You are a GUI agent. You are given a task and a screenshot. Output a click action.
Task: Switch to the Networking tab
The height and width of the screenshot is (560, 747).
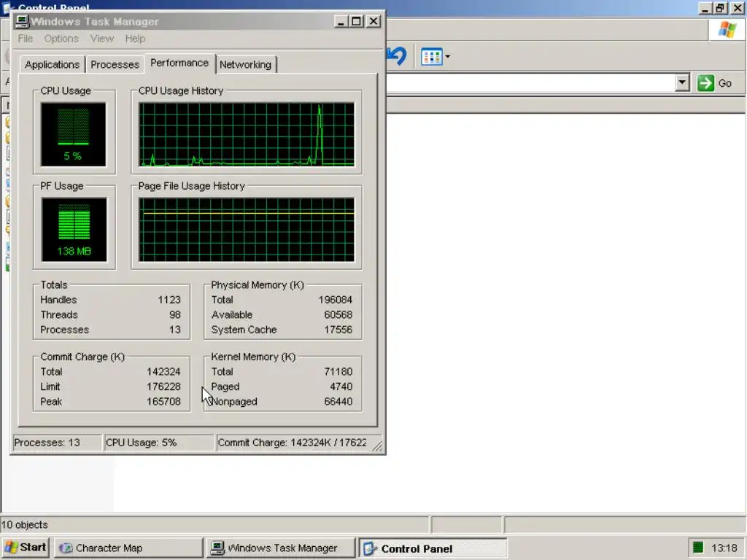(x=245, y=64)
